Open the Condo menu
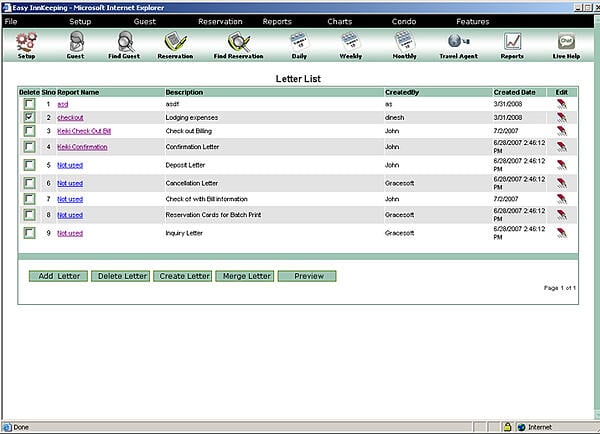 click(404, 21)
